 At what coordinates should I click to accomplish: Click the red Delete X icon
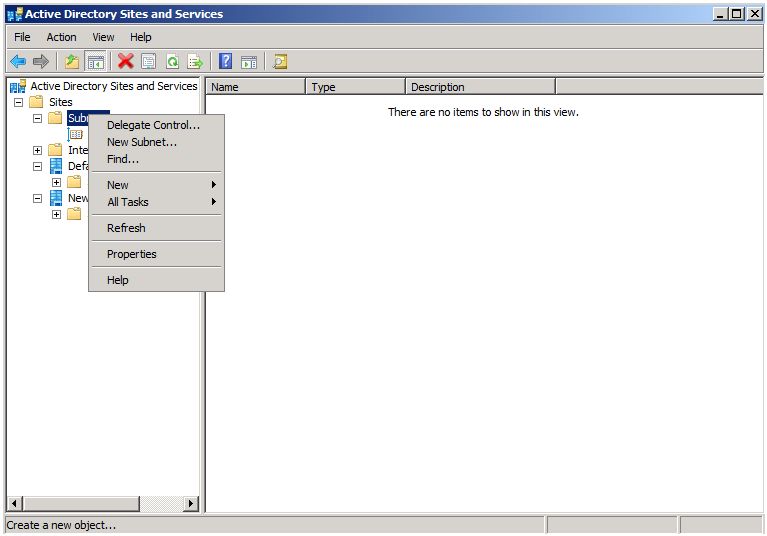coord(126,62)
